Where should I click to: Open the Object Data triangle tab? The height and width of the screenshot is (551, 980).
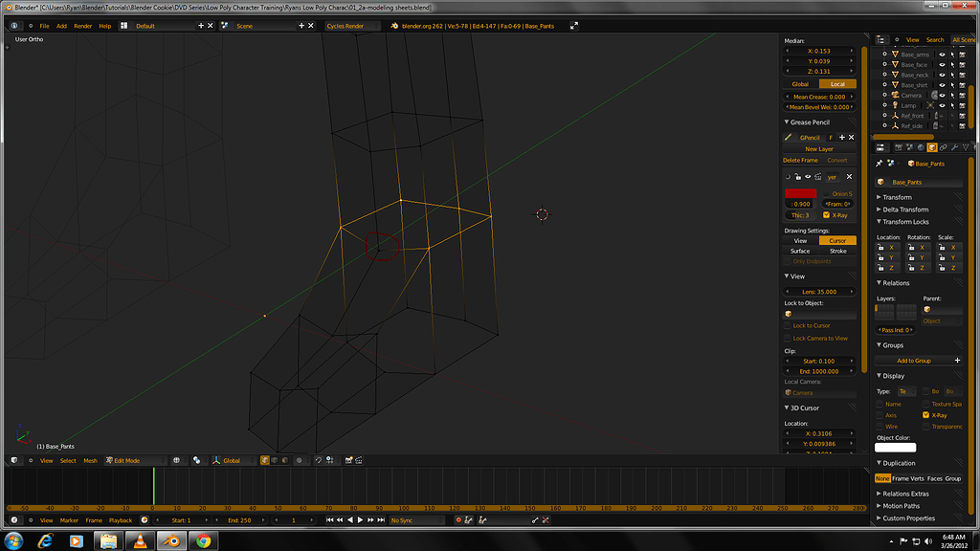tap(966, 147)
